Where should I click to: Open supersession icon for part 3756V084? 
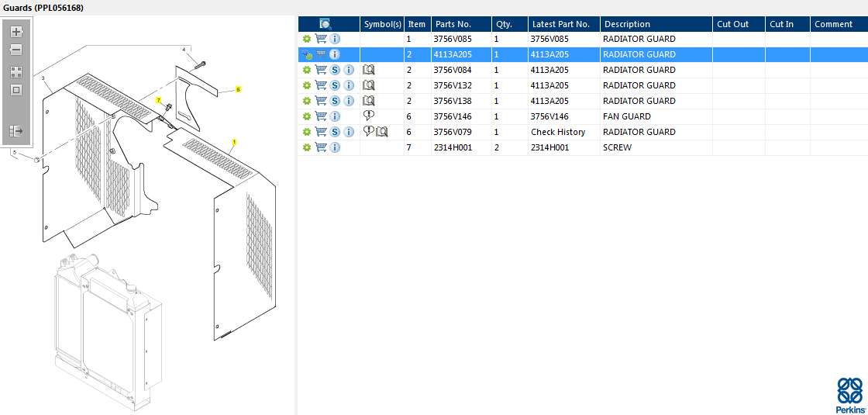pos(335,70)
